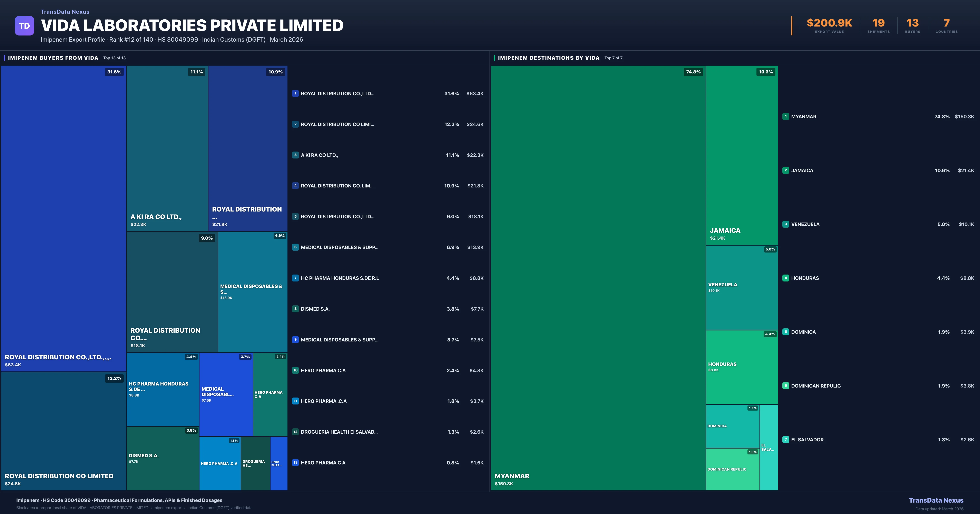Click rank badge 1 beside Royal Distribution
Viewport: 980px width, 514px height.
pyautogui.click(x=295, y=94)
